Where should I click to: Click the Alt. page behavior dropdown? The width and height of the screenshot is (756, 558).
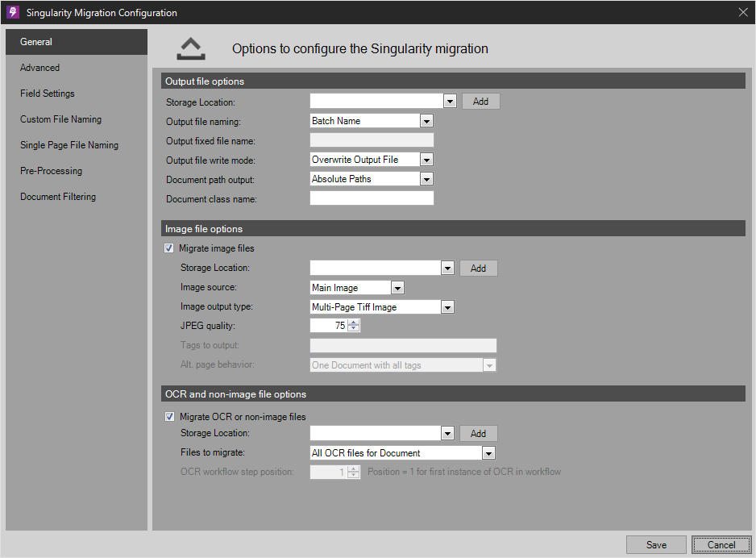403,365
